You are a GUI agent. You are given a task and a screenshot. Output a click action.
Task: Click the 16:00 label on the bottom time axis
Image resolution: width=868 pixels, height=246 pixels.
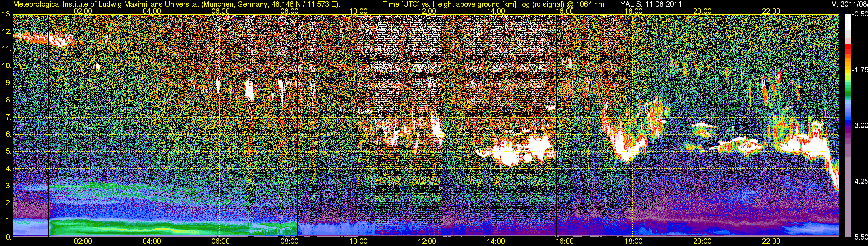coord(564,241)
